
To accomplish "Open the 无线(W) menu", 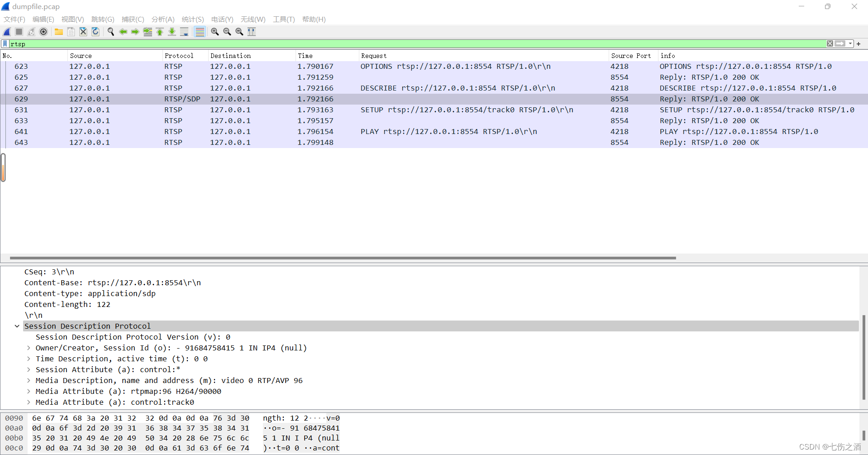I will coord(253,19).
